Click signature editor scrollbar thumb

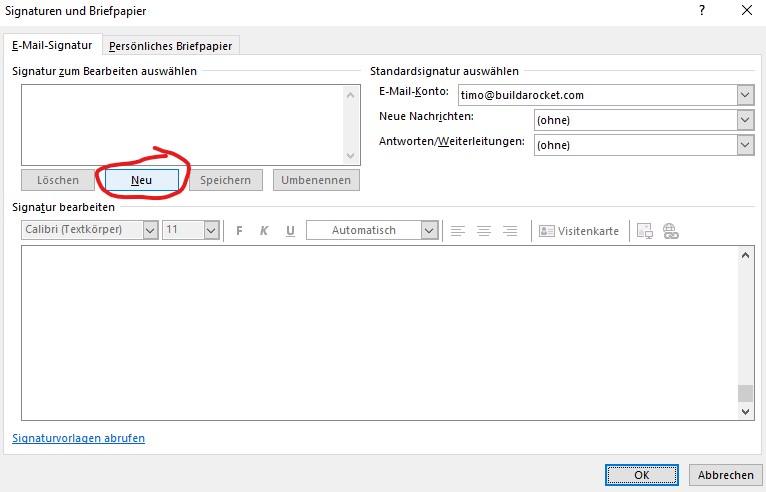click(x=745, y=393)
